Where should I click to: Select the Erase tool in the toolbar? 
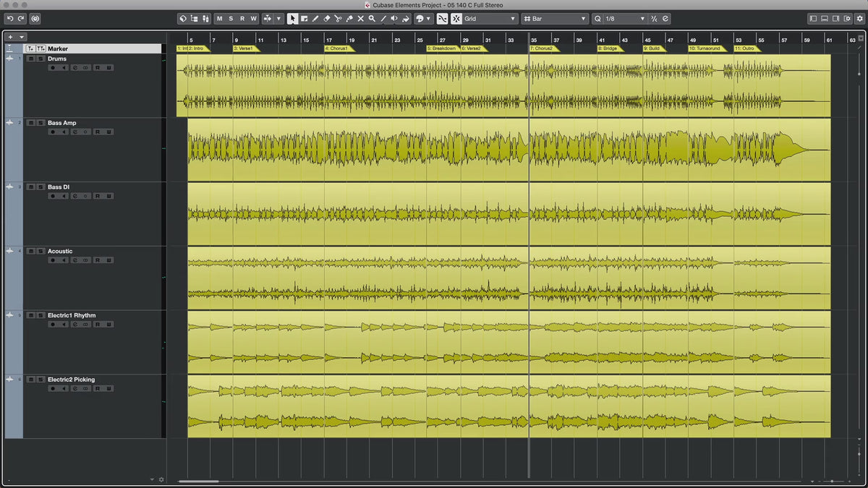pos(326,19)
